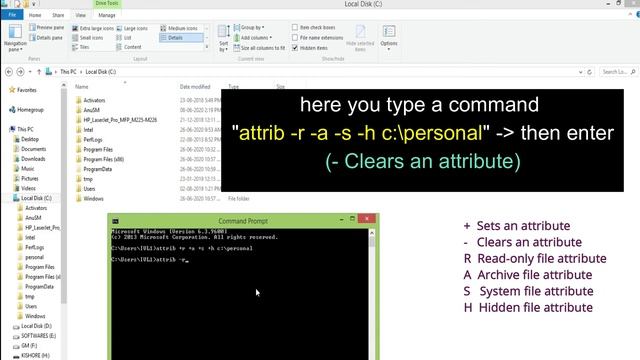Select the ProgramData folder in file list
Image resolution: width=640 pixels, height=360 pixels.
(98, 169)
